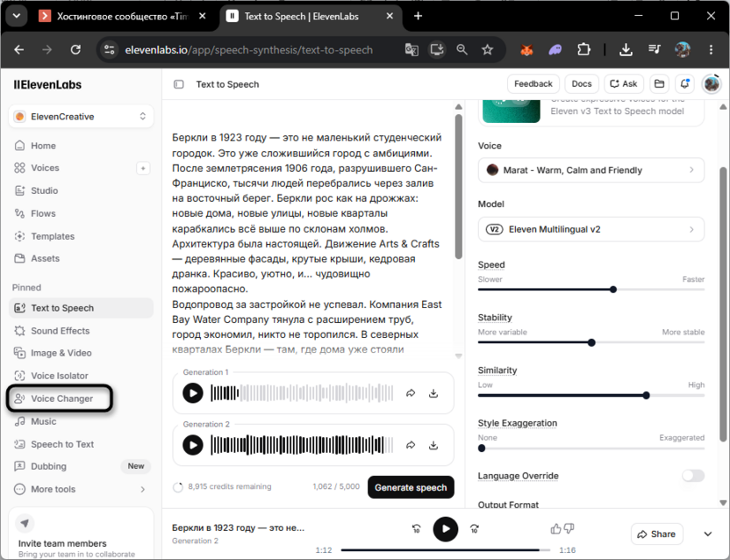Viewport: 730px width, 560px height.
Task: Open the folder icon in the top header
Action: [659, 84]
